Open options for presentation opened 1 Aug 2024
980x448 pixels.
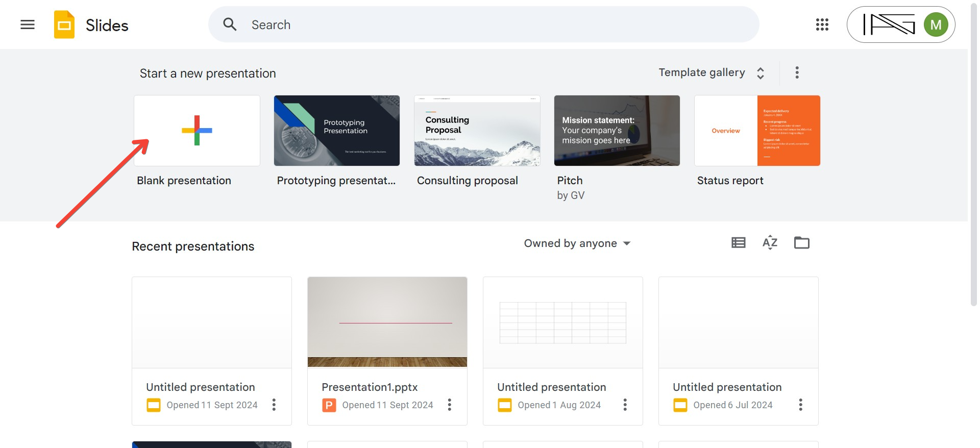tap(625, 405)
